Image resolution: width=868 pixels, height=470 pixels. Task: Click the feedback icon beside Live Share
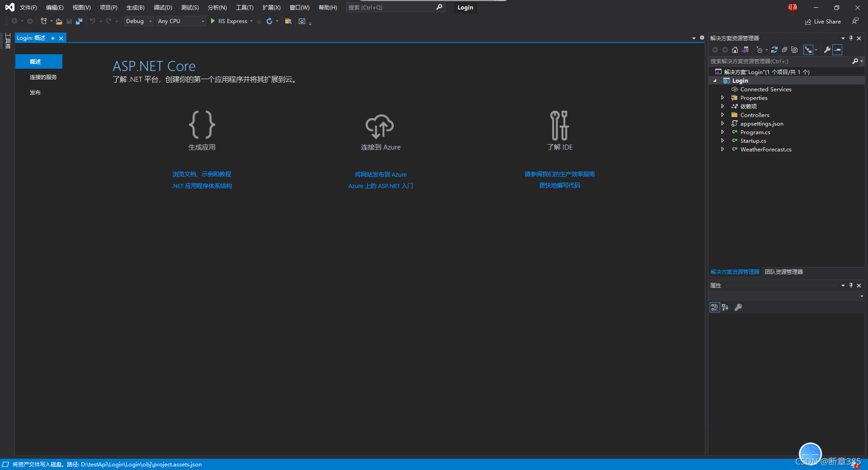click(x=855, y=21)
